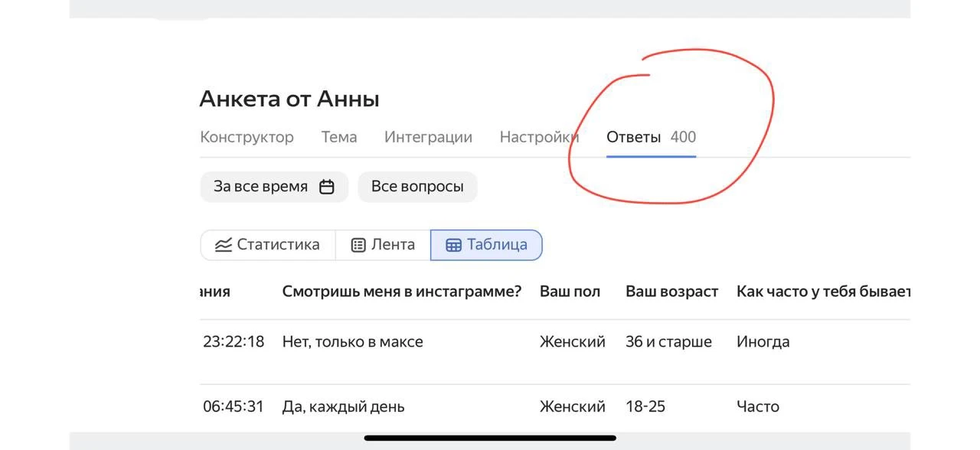980x450 pixels.
Task: Switch view to Лента
Action: 383,245
